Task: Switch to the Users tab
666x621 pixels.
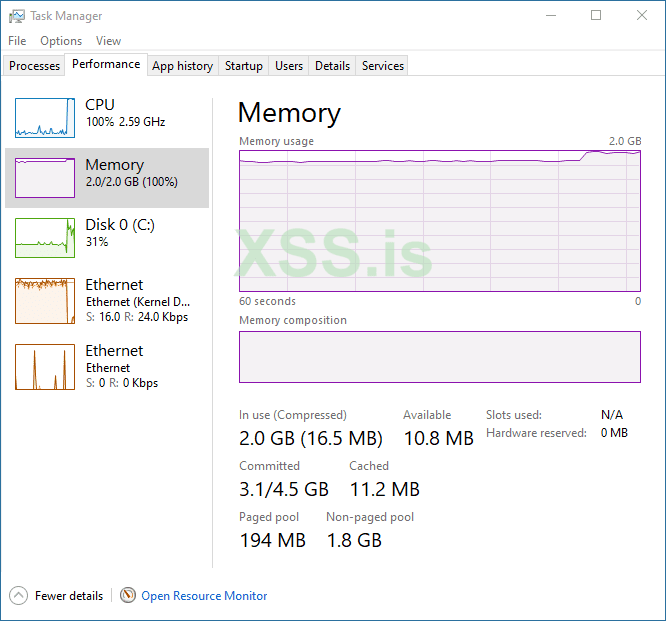Action: pos(289,66)
